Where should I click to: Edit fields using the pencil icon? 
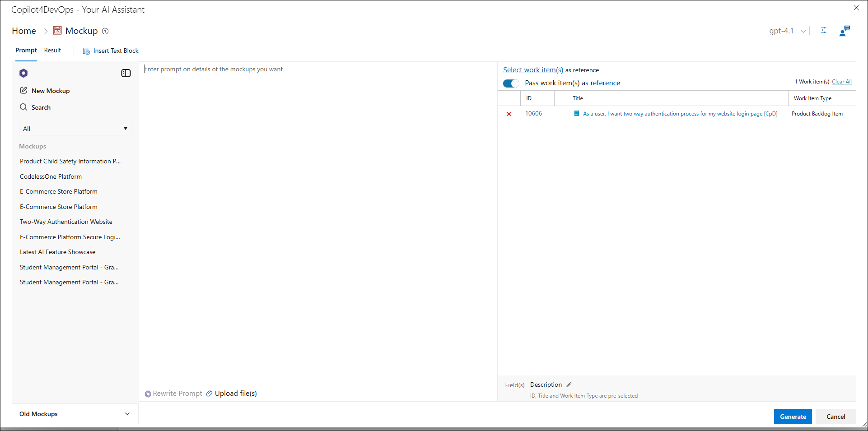pyautogui.click(x=569, y=385)
